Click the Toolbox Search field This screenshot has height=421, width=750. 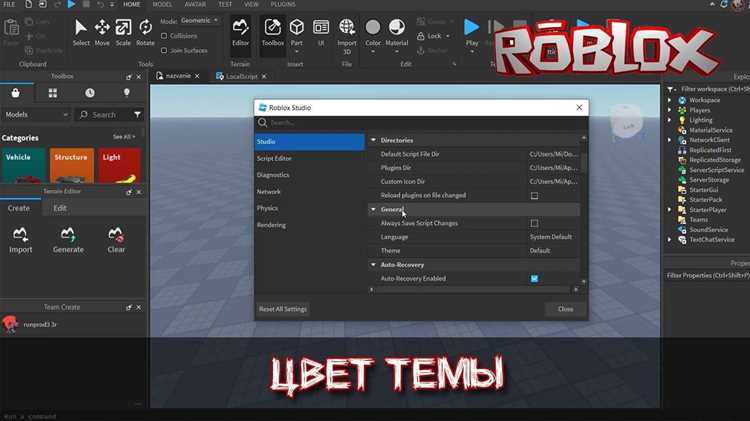(104, 115)
